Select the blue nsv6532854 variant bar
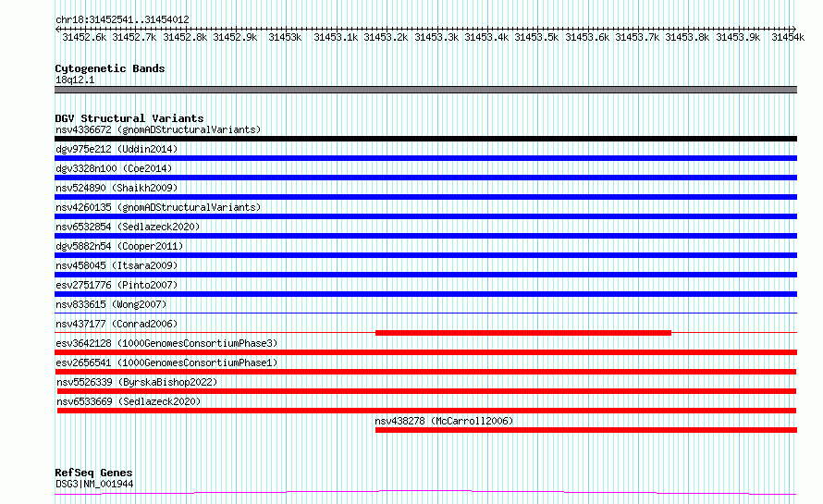823x504 pixels. pyautogui.click(x=425, y=236)
